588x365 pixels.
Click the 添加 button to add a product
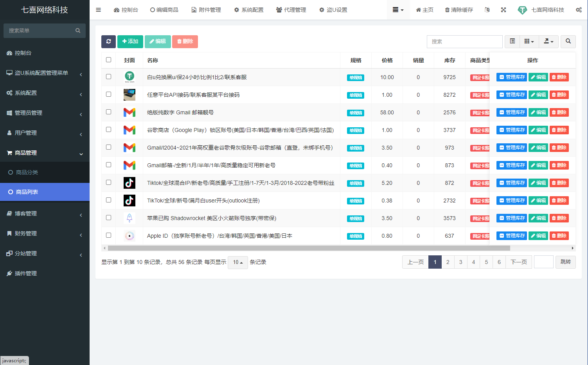[130, 42]
